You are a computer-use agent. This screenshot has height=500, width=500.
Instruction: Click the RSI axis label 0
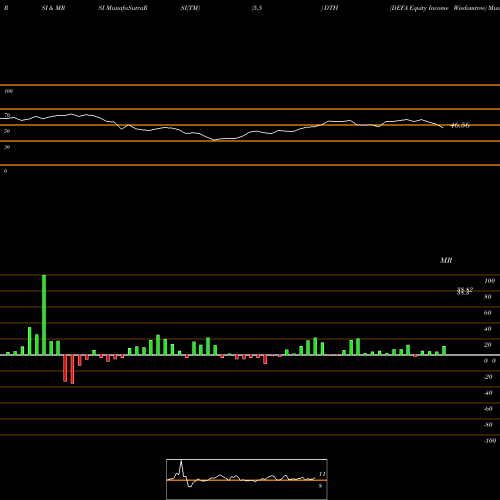5,171
